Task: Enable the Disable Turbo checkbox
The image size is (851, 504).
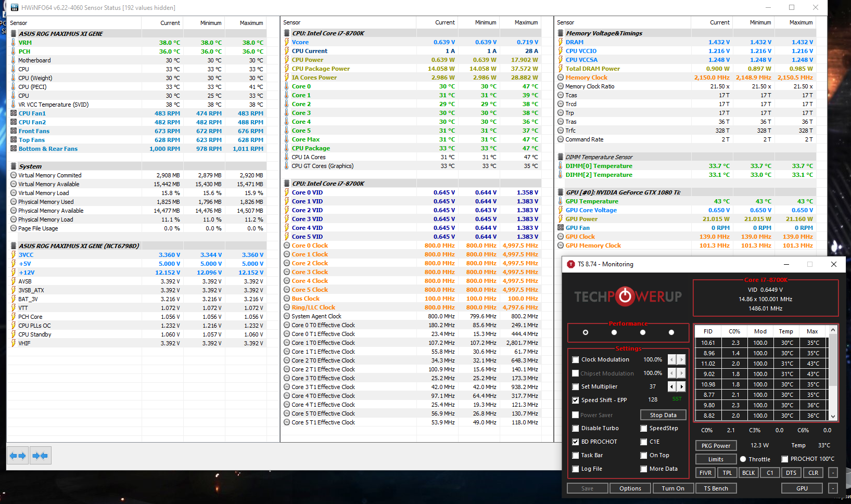Action: click(x=575, y=429)
